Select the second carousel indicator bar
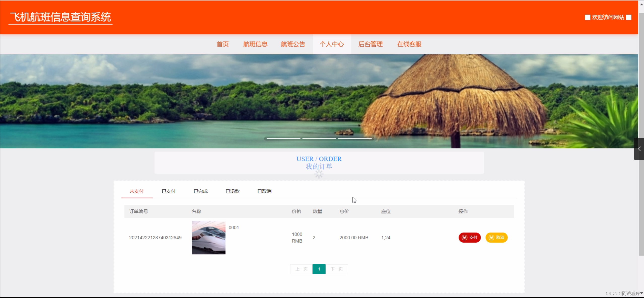This screenshot has height=298, width=644. click(318, 139)
